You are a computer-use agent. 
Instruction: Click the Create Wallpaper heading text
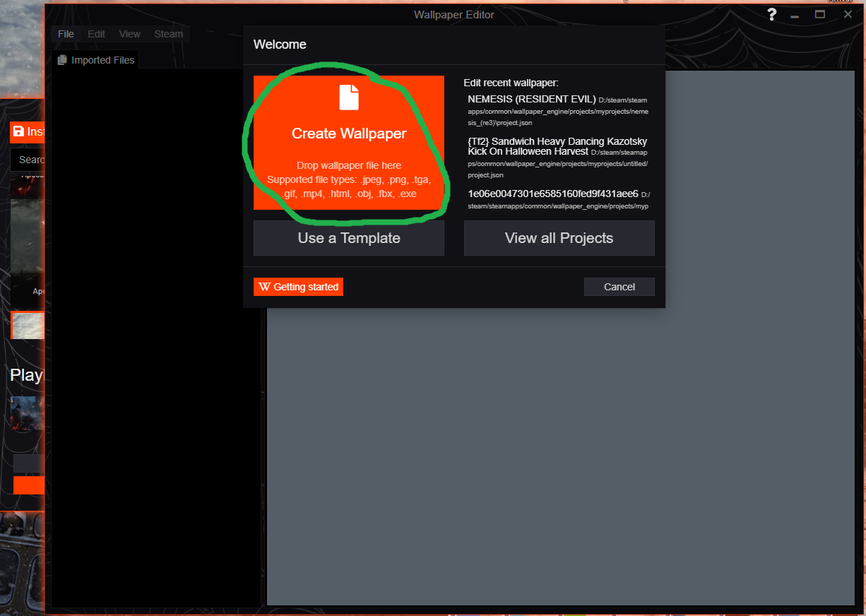[349, 134]
